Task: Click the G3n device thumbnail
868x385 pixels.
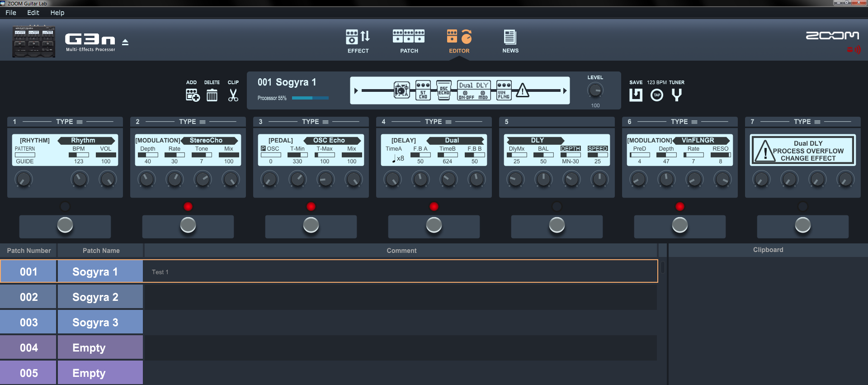Action: (x=34, y=41)
